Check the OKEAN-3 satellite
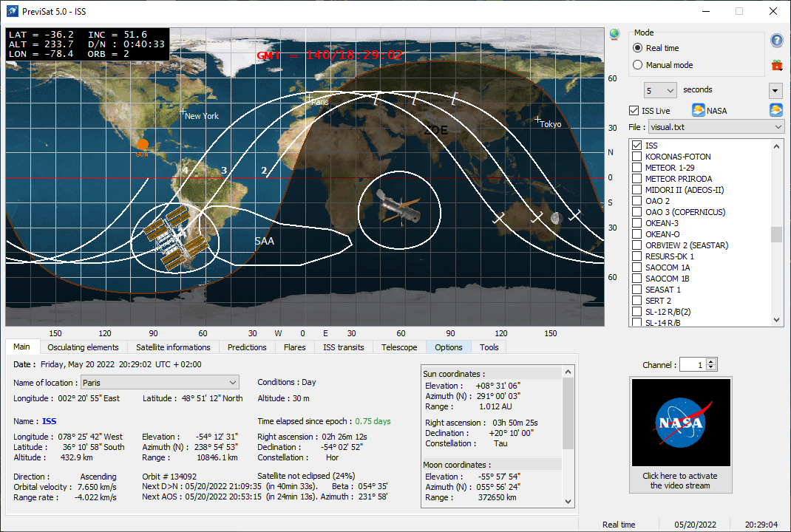The width and height of the screenshot is (791, 532). coord(636,223)
